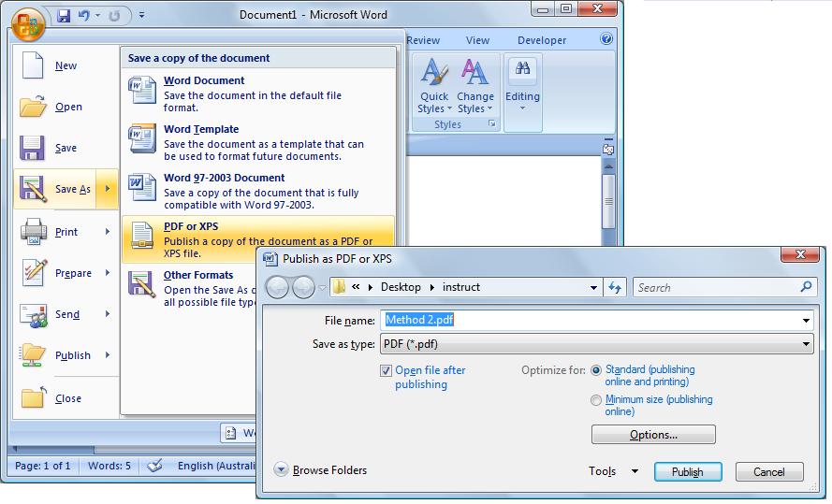832x504 pixels.
Task: Click the Word Template icon
Action: point(142,138)
